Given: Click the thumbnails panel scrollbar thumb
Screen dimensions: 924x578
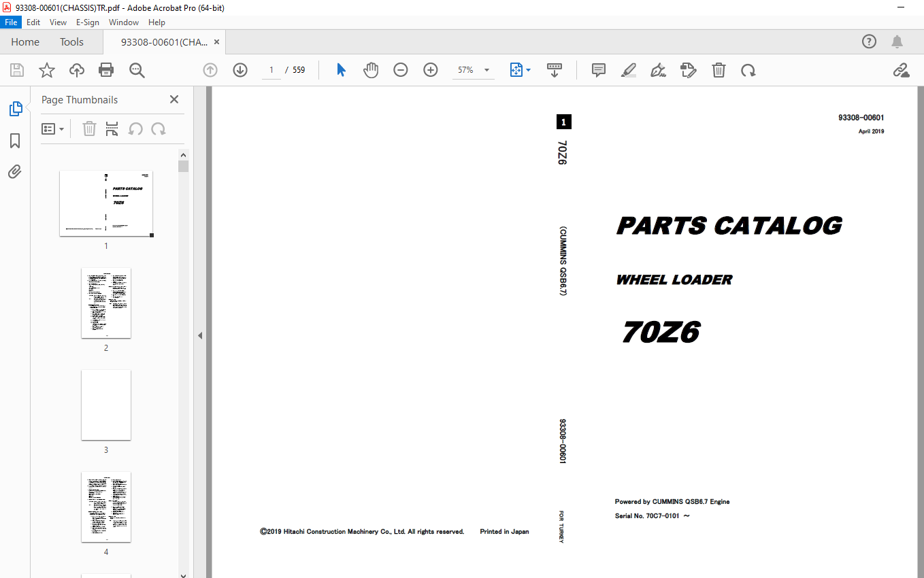Looking at the screenshot, I should [x=183, y=166].
